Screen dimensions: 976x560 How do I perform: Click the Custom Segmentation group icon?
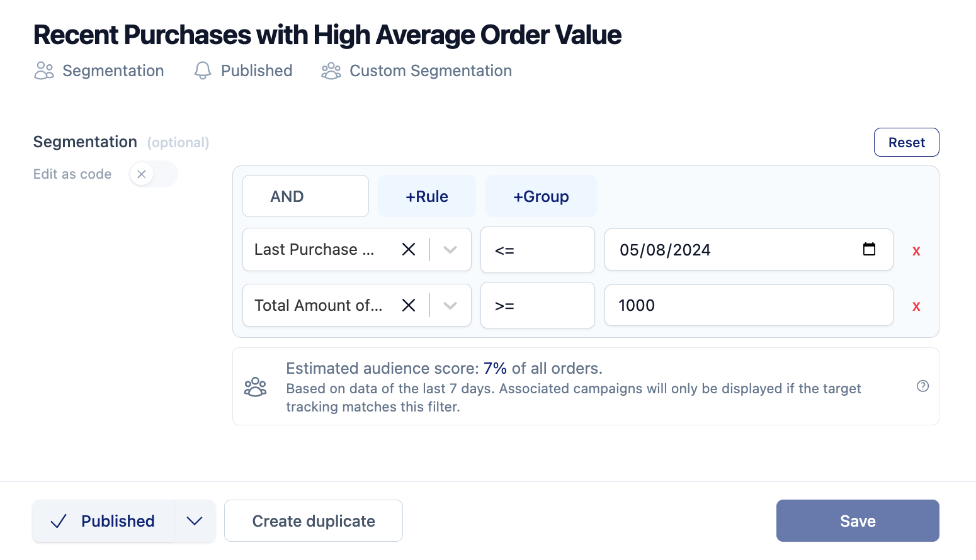coord(331,70)
